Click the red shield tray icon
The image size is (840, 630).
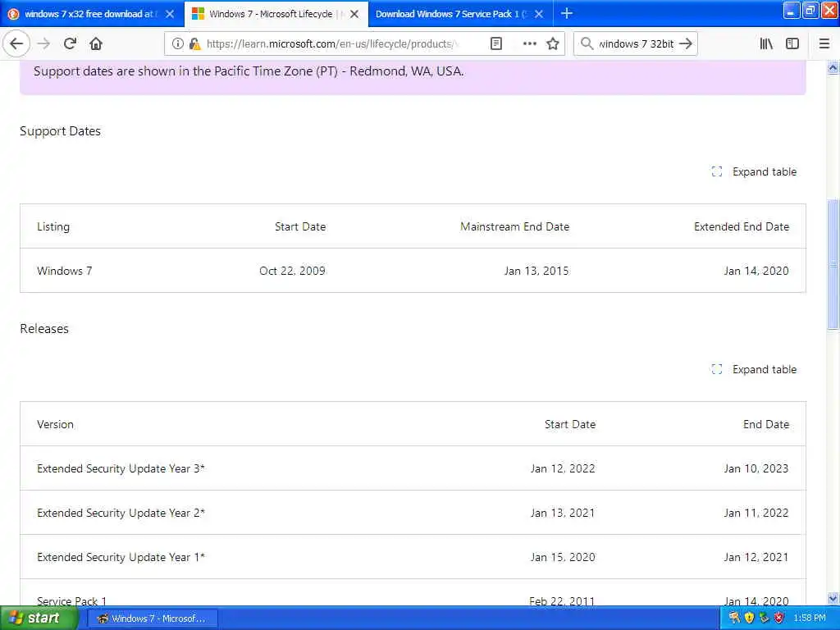[779, 619]
